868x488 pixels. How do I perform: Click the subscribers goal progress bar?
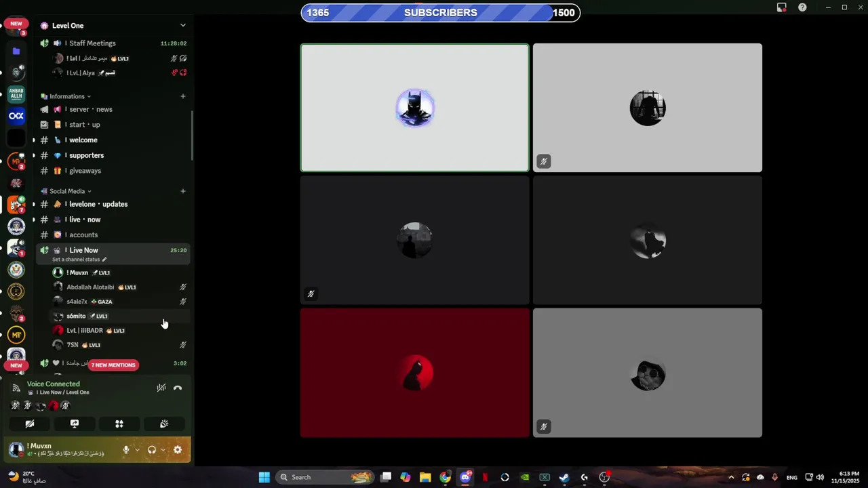tap(441, 13)
